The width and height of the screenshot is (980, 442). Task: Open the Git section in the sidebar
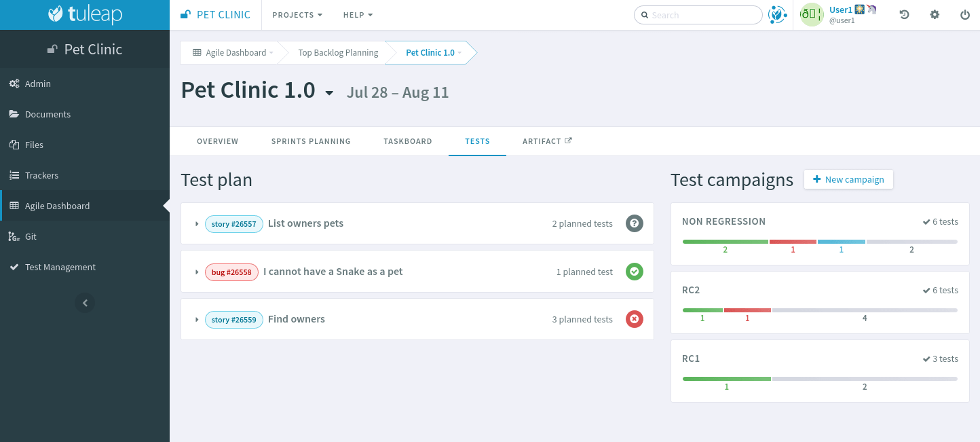pyautogui.click(x=32, y=236)
